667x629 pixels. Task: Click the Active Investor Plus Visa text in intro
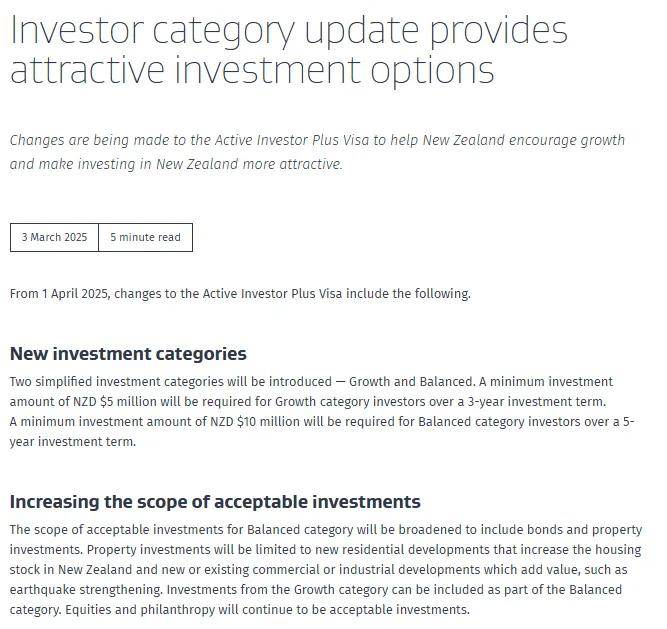pos(292,140)
